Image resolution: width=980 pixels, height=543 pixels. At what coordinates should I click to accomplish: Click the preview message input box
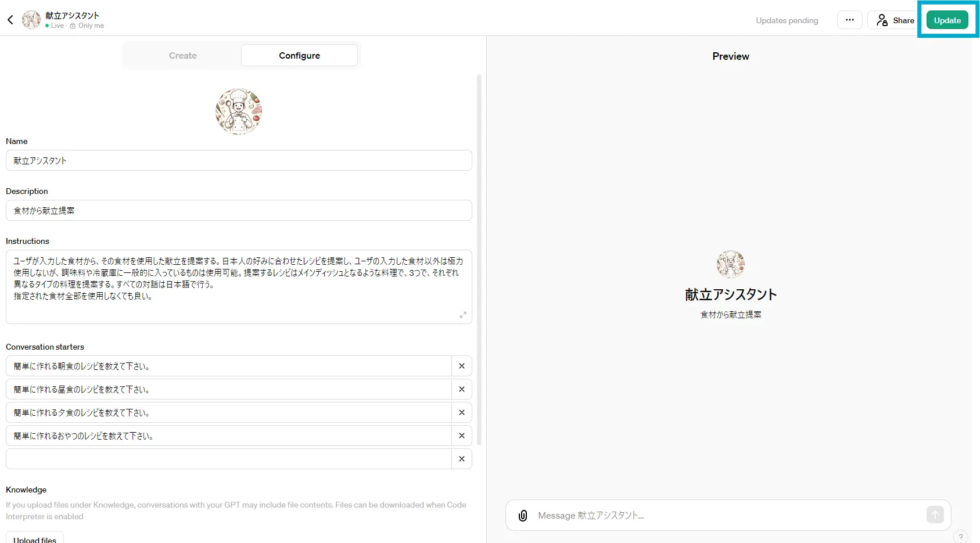(697, 515)
